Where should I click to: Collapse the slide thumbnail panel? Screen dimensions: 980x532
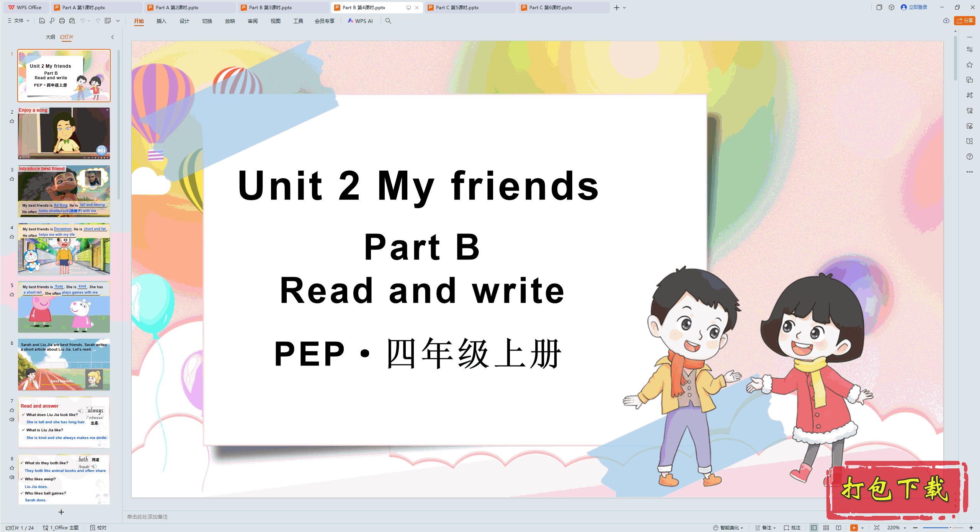(113, 37)
